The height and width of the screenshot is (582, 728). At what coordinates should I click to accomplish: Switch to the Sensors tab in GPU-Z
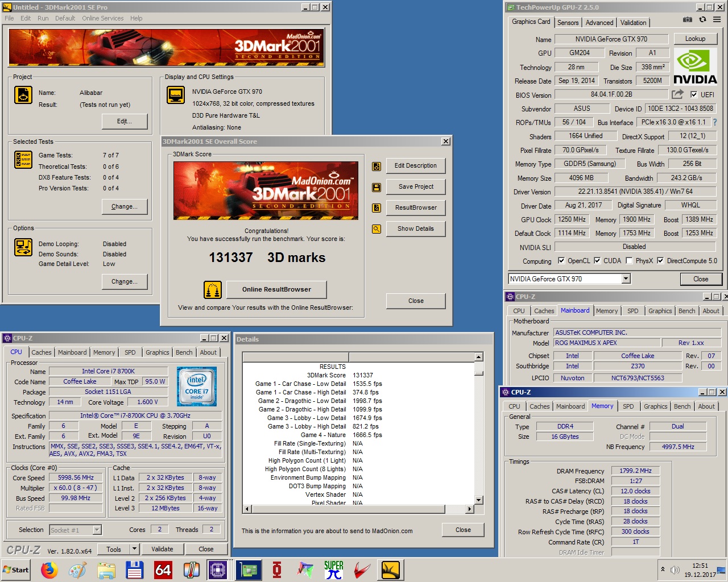568,23
